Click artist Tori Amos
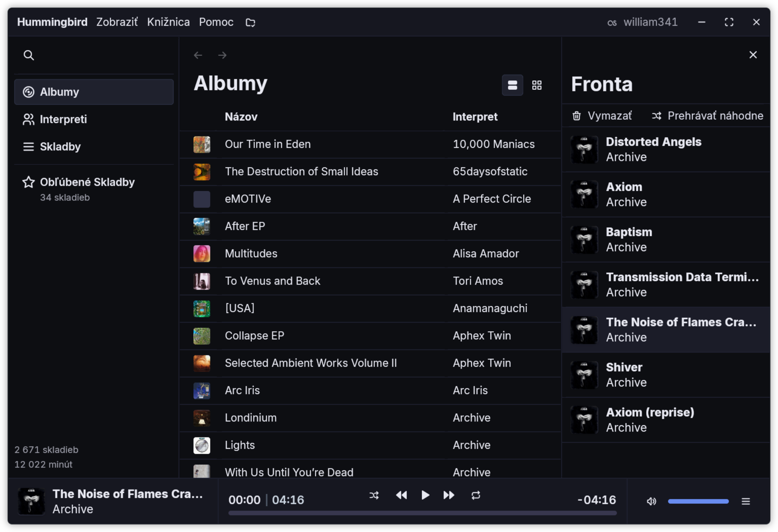The height and width of the screenshot is (532, 778). [478, 281]
